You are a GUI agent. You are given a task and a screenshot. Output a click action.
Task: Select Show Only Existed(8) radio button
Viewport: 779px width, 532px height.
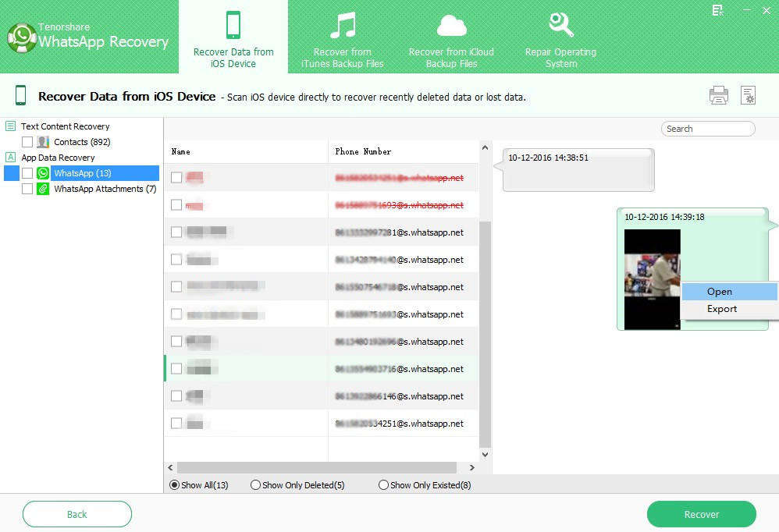(383, 485)
